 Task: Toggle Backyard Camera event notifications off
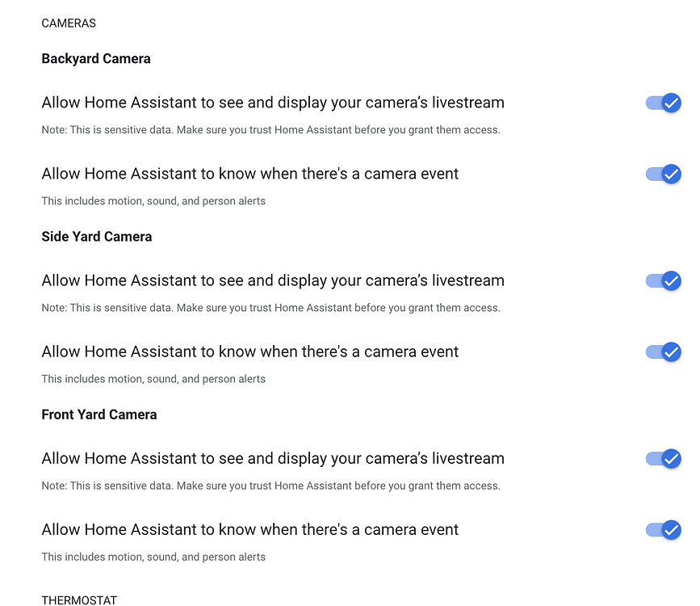click(663, 174)
